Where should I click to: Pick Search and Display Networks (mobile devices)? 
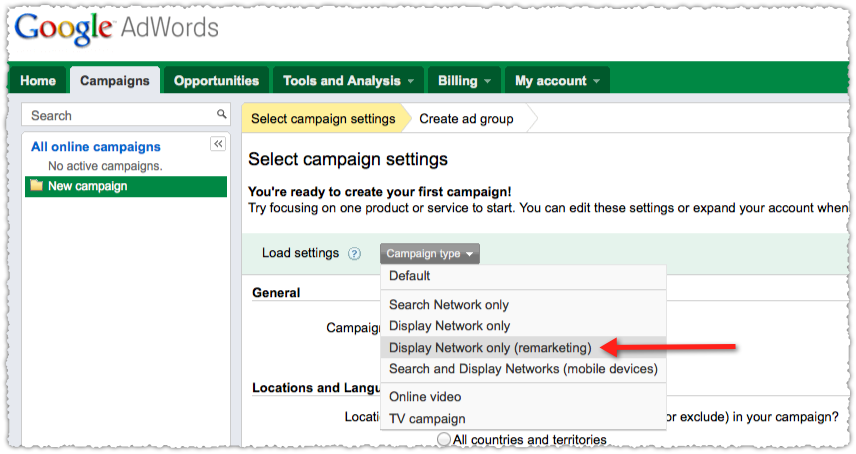pyautogui.click(x=523, y=369)
